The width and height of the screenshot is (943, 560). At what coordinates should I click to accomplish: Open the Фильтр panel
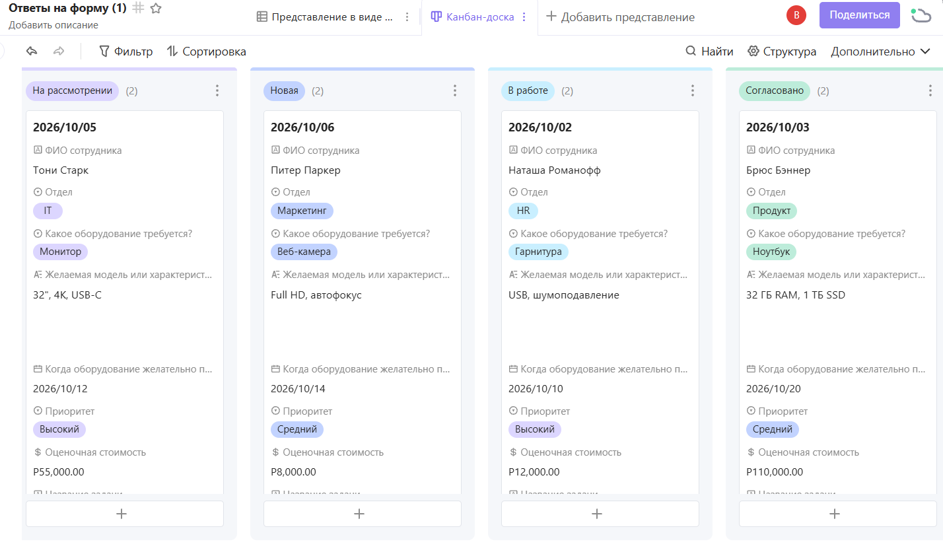125,52
